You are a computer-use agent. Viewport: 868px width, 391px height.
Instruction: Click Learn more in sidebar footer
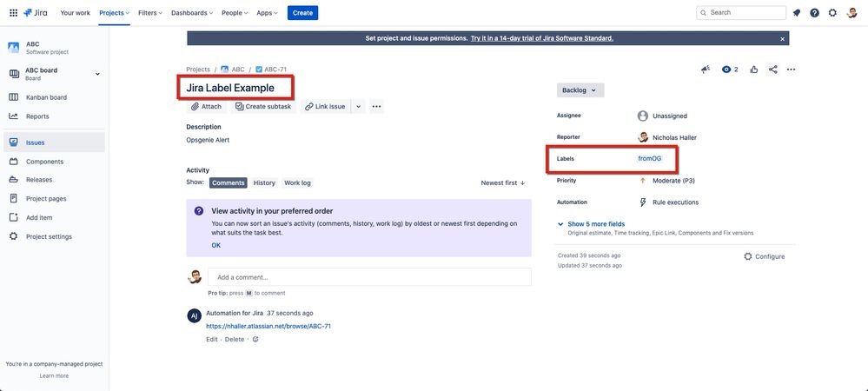tap(54, 375)
